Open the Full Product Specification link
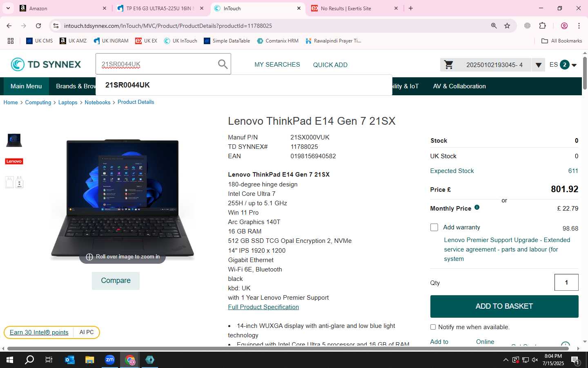 pos(263,307)
